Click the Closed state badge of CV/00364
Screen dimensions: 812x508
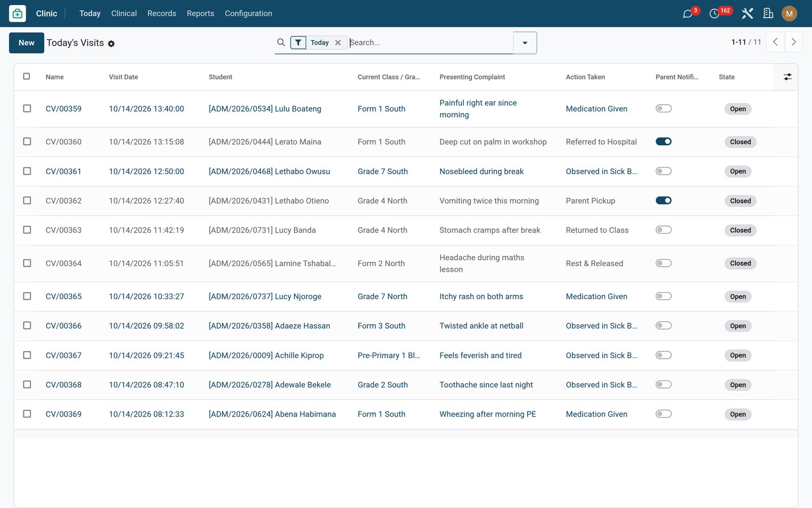740,264
